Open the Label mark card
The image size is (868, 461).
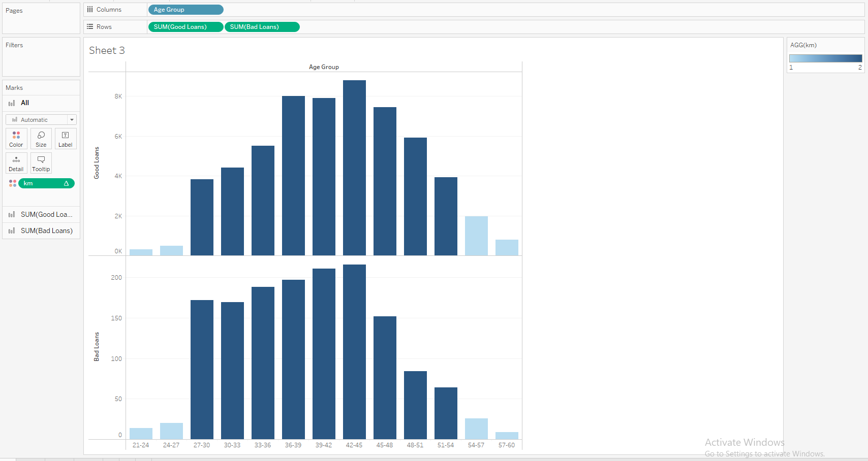tap(66, 139)
